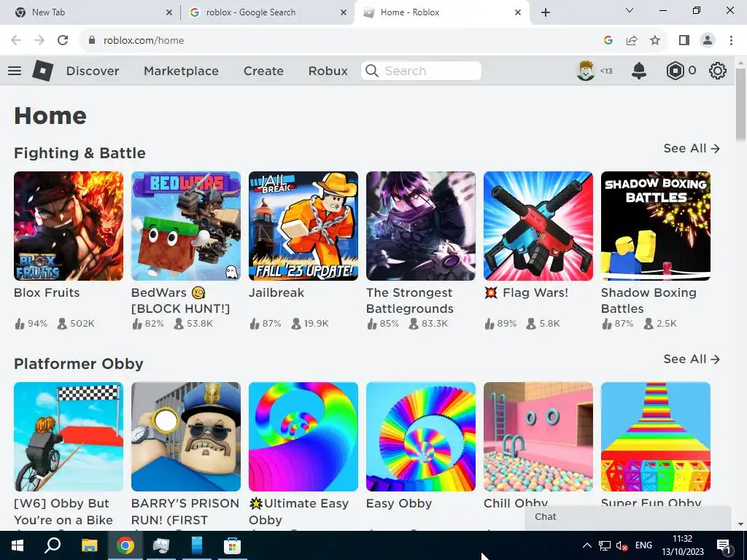Open Windows taskbar search
The image size is (747, 560).
tap(53, 545)
